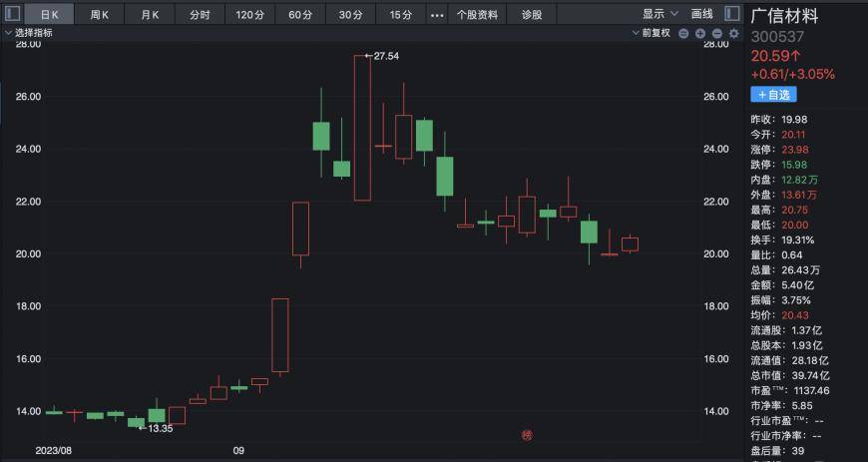Image resolution: width=868 pixels, height=462 pixels.
Task: Click the 流通股 1.37亿 row
Action: 786,330
